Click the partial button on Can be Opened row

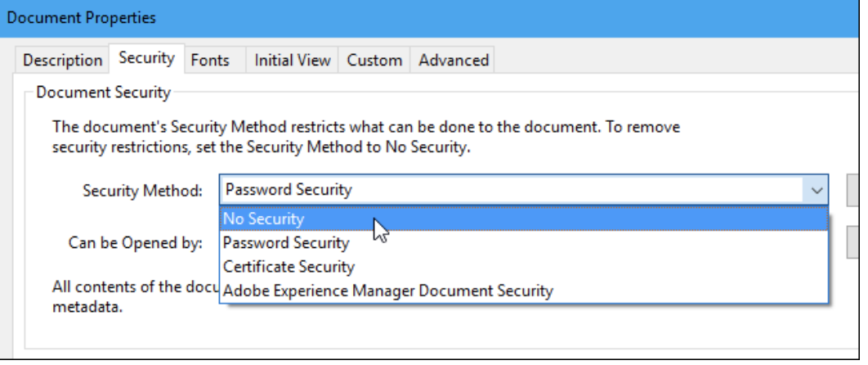[853, 242]
